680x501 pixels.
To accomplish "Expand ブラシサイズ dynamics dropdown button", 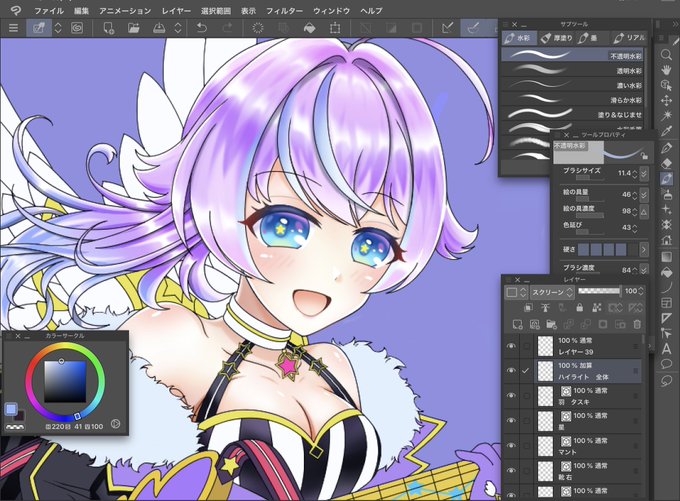I will point(644,173).
